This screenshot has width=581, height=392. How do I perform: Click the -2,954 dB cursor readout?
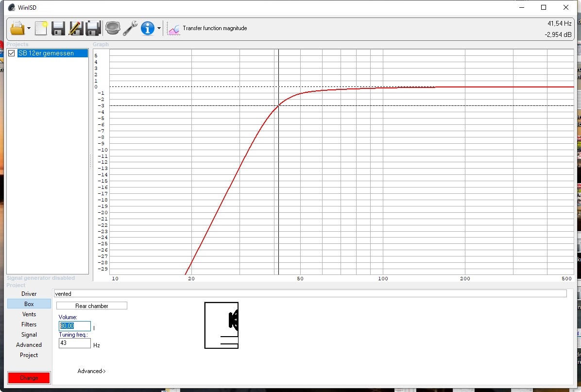(x=558, y=34)
